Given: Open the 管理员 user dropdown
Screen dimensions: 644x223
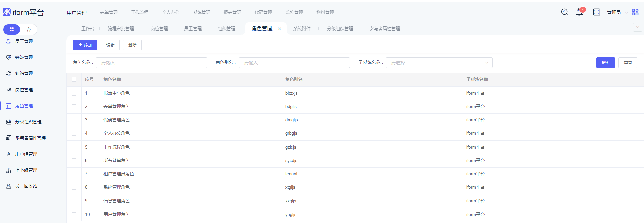Looking at the screenshot, I should coord(617,12).
